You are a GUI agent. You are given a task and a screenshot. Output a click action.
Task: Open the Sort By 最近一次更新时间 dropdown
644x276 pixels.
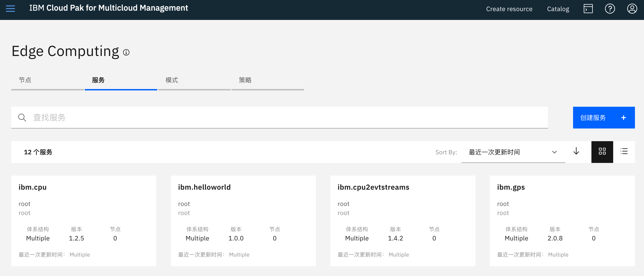pyautogui.click(x=513, y=152)
